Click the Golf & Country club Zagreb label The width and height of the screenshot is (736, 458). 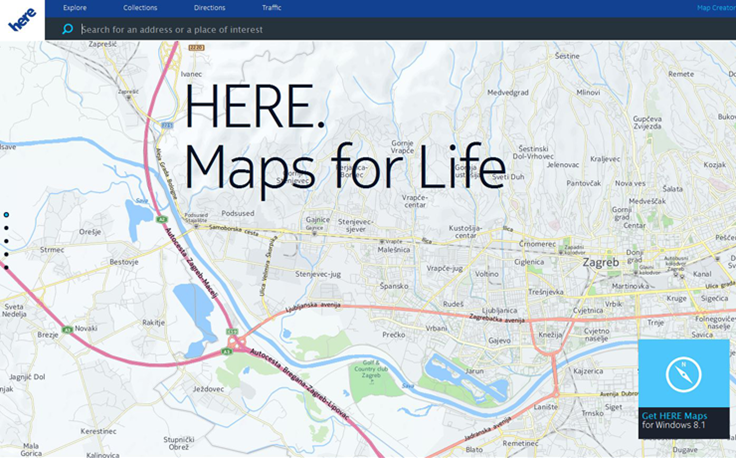[x=371, y=369]
